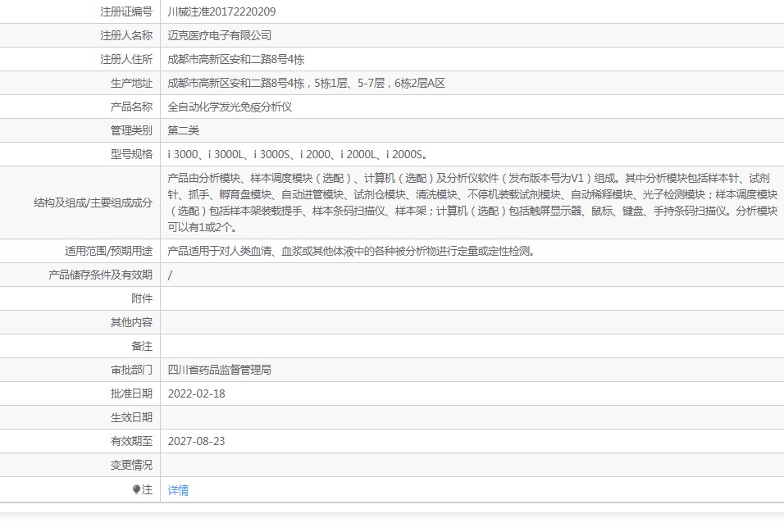784x532 pixels.
Task: Click the 备注 label
Action: [x=142, y=346]
